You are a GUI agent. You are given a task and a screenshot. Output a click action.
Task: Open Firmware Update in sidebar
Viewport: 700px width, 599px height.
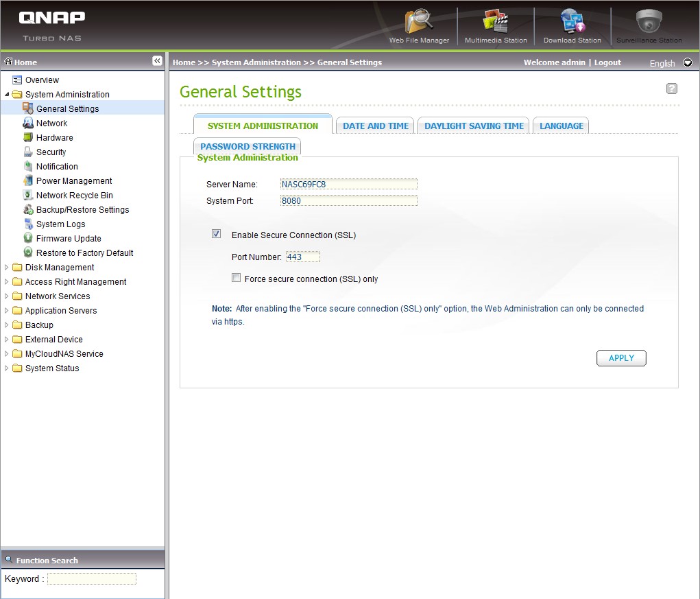(69, 239)
